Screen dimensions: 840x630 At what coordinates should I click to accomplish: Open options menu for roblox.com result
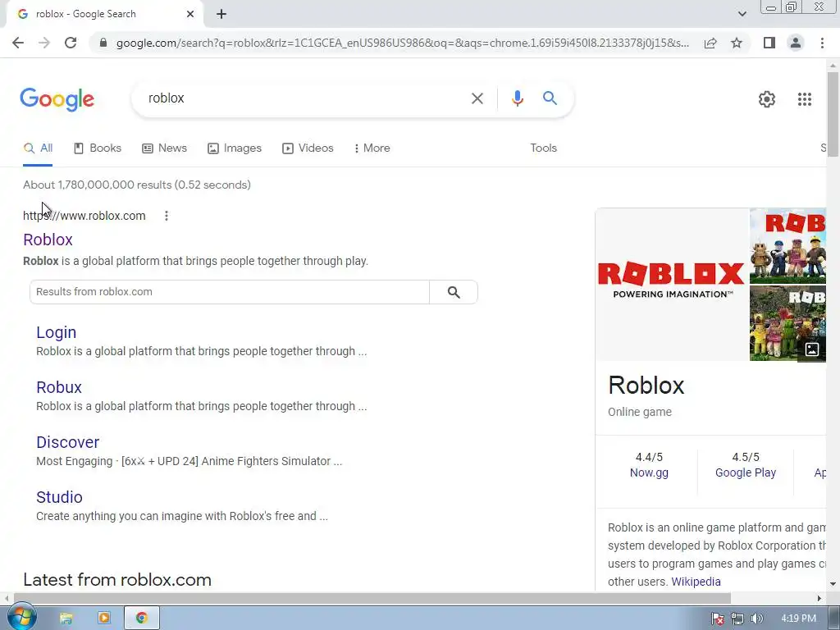pyautogui.click(x=166, y=216)
